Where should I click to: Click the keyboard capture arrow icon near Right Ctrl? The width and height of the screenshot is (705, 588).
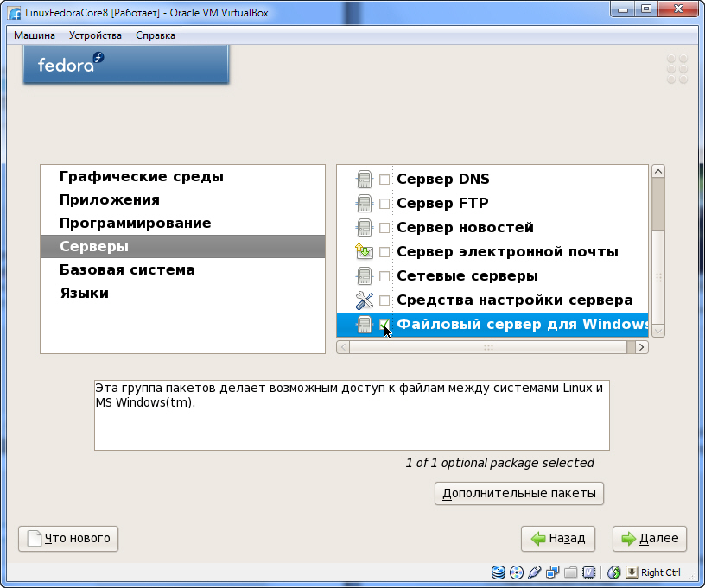click(x=632, y=572)
